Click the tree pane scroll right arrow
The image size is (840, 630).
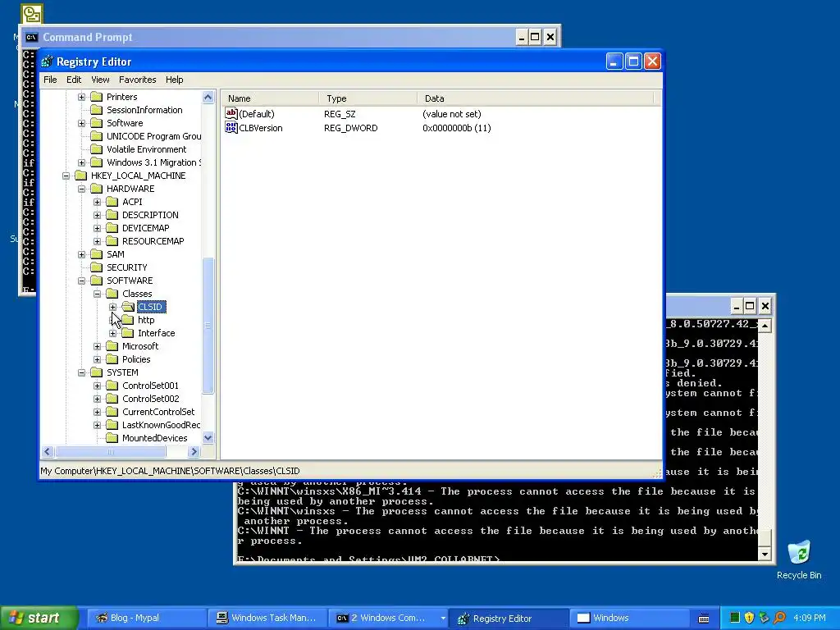(x=194, y=452)
